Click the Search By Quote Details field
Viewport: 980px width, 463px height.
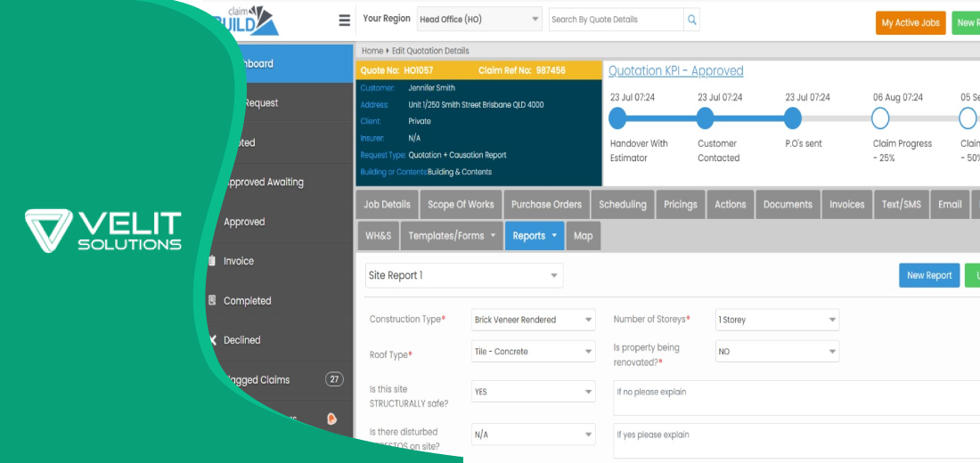(x=615, y=20)
